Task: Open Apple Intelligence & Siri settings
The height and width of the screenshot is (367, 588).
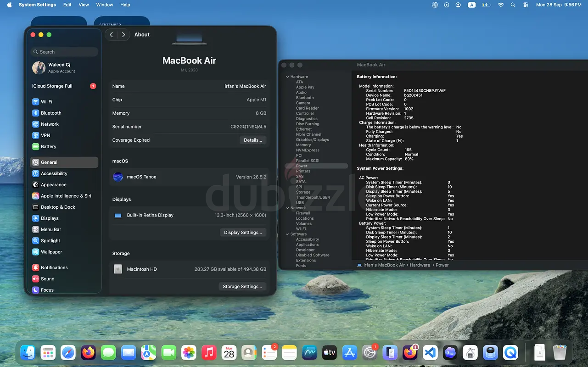Action: pyautogui.click(x=64, y=196)
